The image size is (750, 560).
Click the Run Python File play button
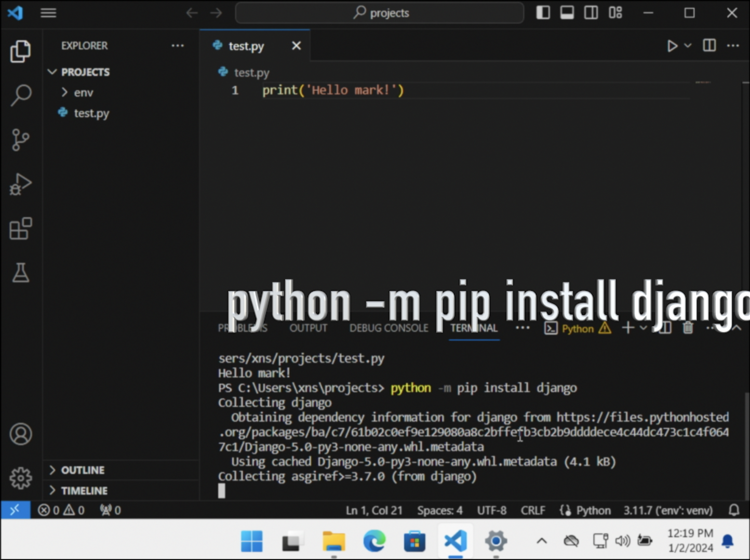[x=672, y=46]
